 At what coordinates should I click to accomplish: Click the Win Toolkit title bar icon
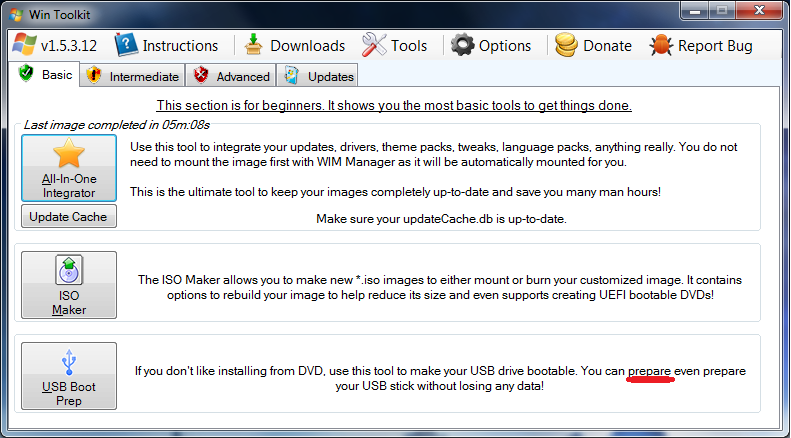(x=16, y=15)
